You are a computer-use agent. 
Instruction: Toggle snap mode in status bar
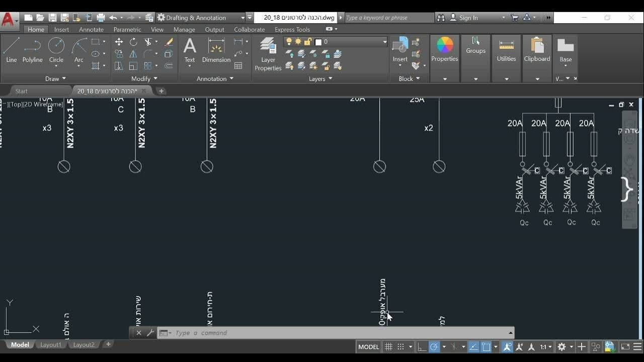click(400, 347)
